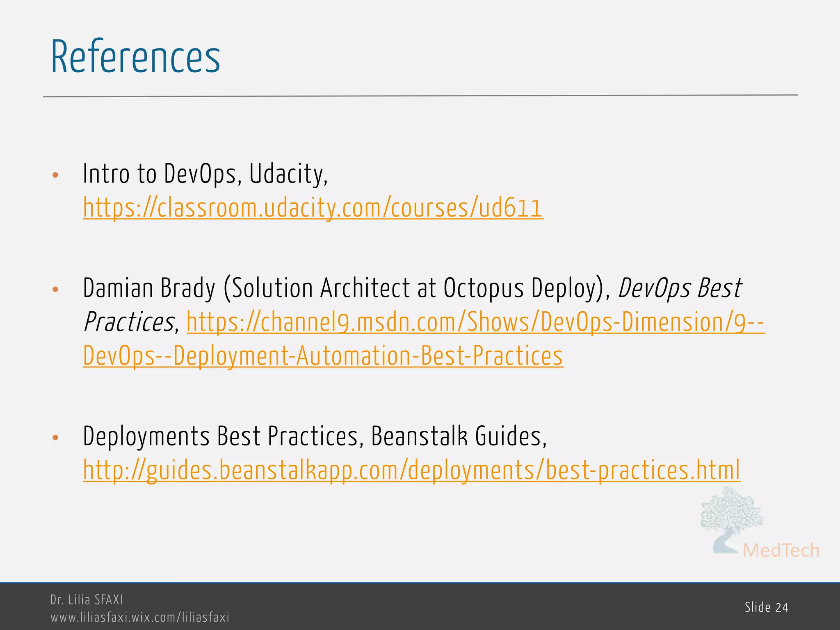Open the channel9.msdn.com DevOps-Dimension link
The height and width of the screenshot is (630, 840).
476,322
